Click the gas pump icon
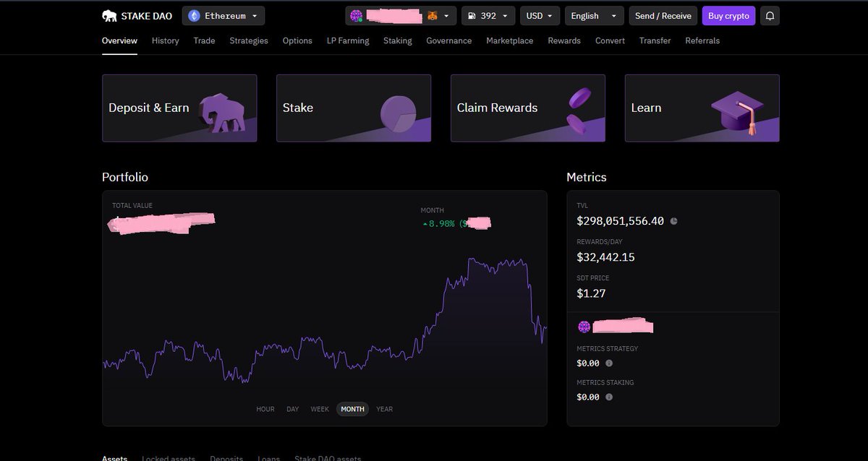Viewport: 868px width, 461px height. click(472, 16)
